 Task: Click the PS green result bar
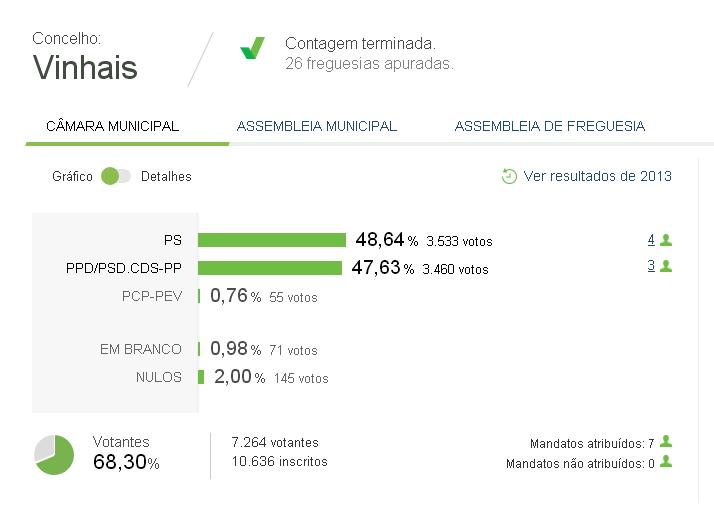point(272,240)
